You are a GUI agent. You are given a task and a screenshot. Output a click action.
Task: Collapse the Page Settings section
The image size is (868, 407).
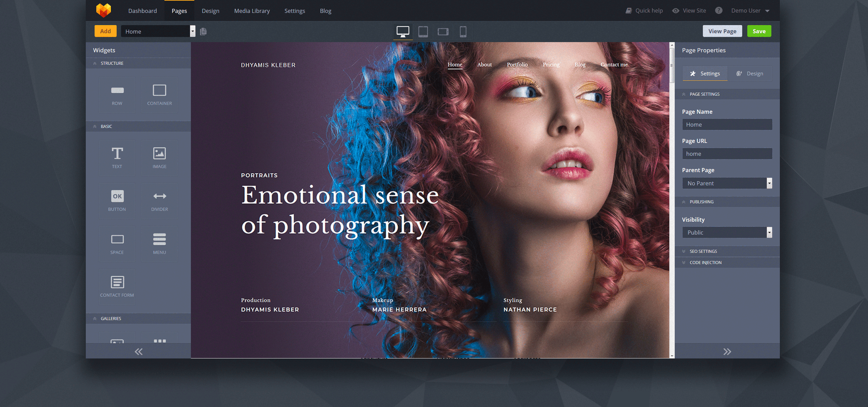click(727, 94)
